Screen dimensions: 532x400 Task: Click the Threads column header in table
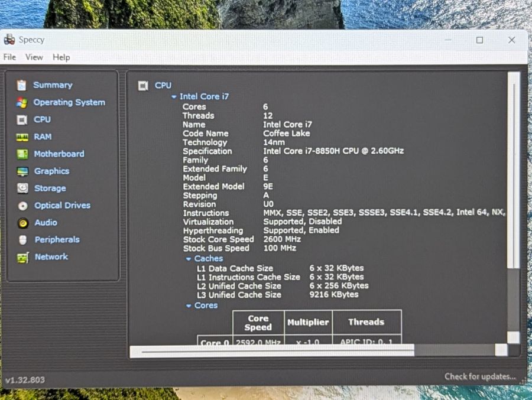(366, 322)
